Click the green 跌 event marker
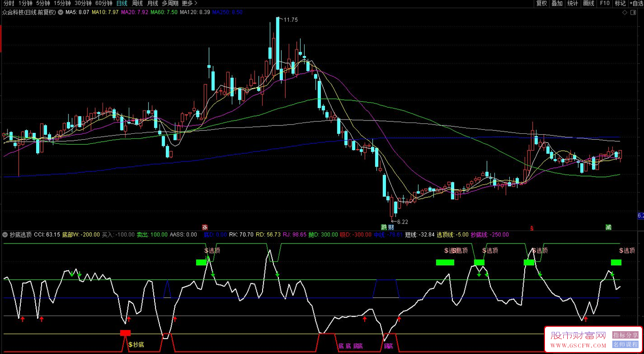 384,227
